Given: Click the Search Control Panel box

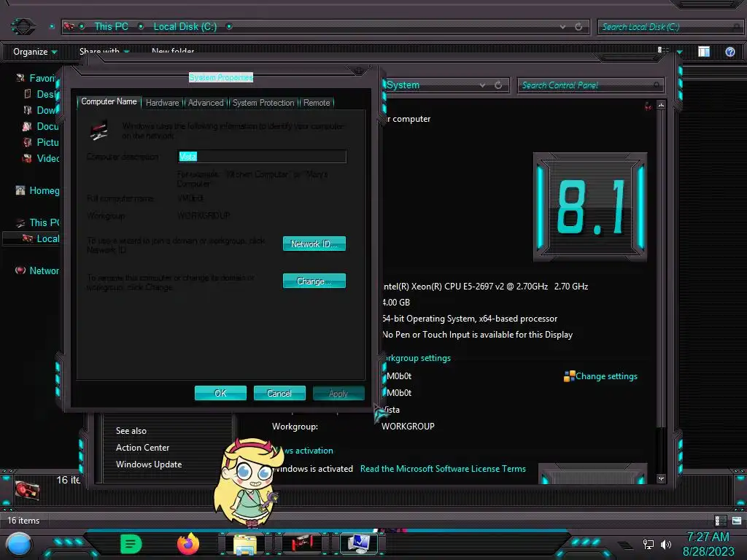Looking at the screenshot, I should (591, 85).
